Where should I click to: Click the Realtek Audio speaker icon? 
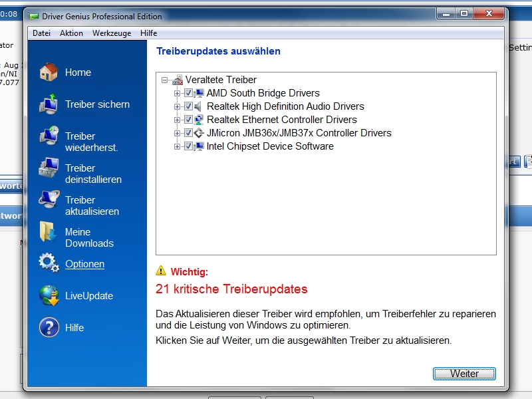[198, 106]
